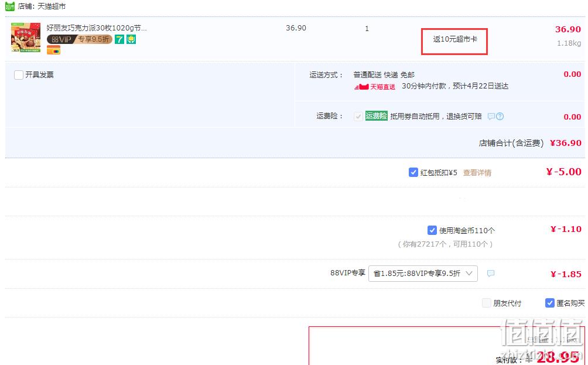Click the 0.00 shipping fee in the 运送方式 row
This screenshot has height=365, width=588.
pyautogui.click(x=572, y=74)
